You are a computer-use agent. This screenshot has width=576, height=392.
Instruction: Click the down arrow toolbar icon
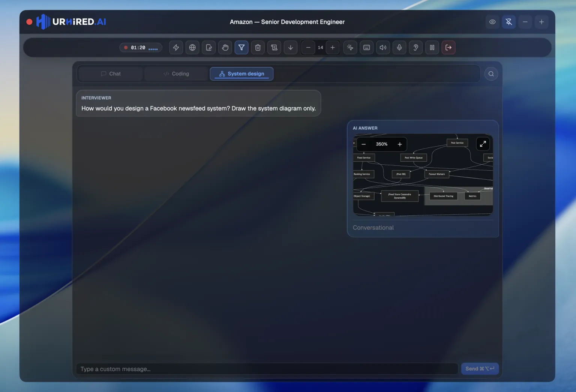[x=291, y=48]
